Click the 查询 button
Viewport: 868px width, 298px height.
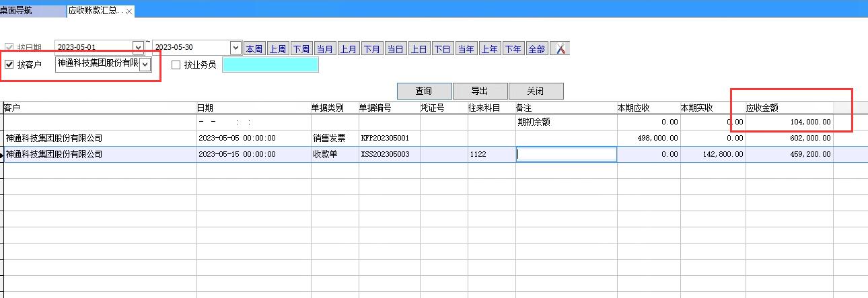pyautogui.click(x=424, y=91)
